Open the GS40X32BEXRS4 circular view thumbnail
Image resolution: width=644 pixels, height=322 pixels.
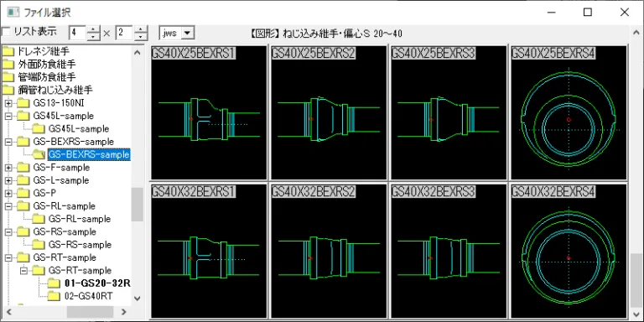pyautogui.click(x=569, y=251)
